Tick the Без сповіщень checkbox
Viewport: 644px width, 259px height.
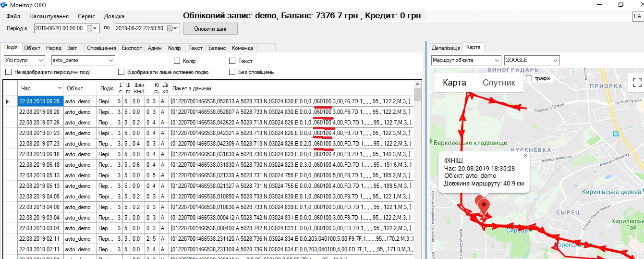[232, 72]
